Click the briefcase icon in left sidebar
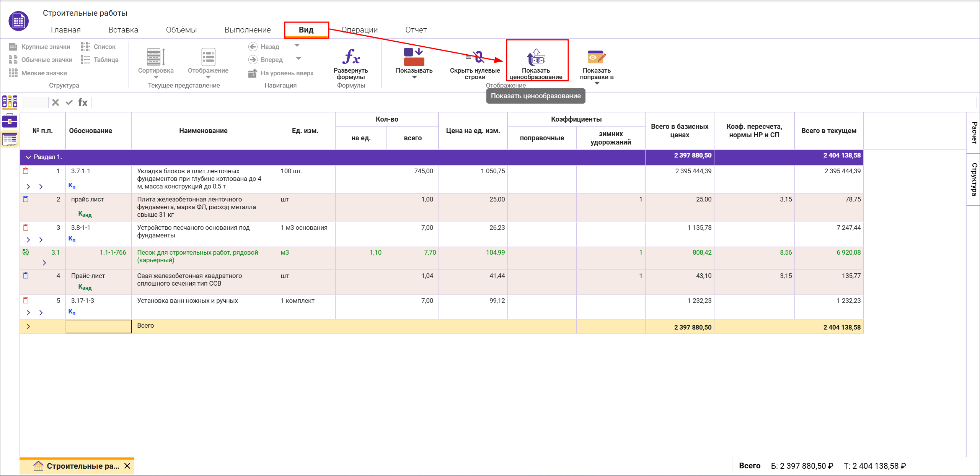This screenshot has width=980, height=476. (10, 121)
